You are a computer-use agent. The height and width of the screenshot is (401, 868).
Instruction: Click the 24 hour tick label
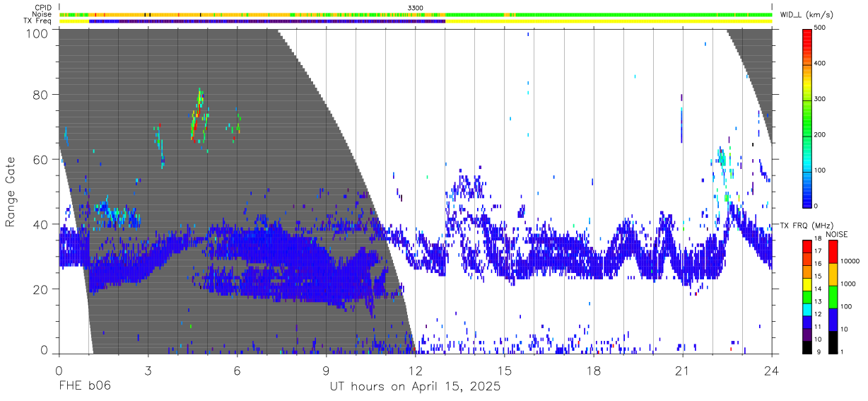771,369
